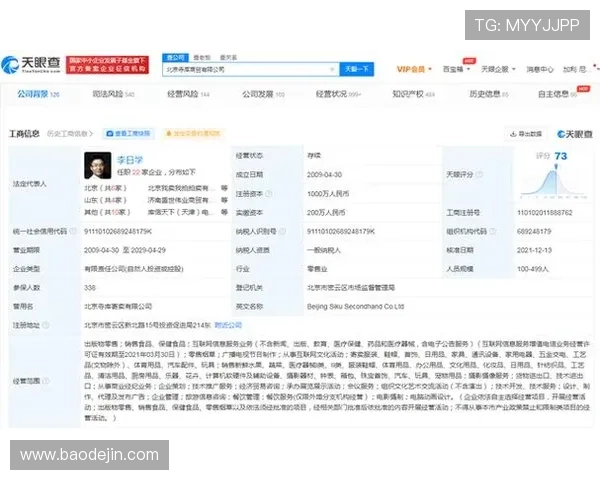Click the registered capital 1000万人民币
600x480 pixels.
(328, 194)
